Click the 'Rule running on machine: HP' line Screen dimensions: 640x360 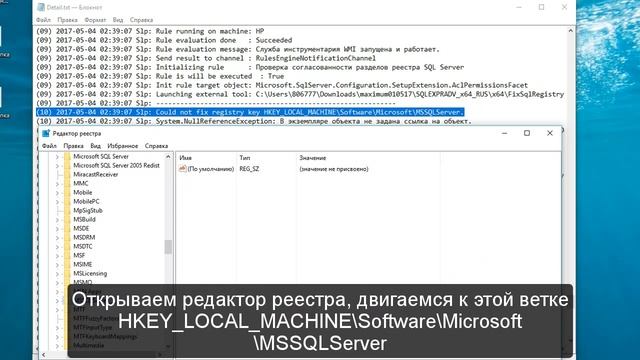(x=150, y=31)
